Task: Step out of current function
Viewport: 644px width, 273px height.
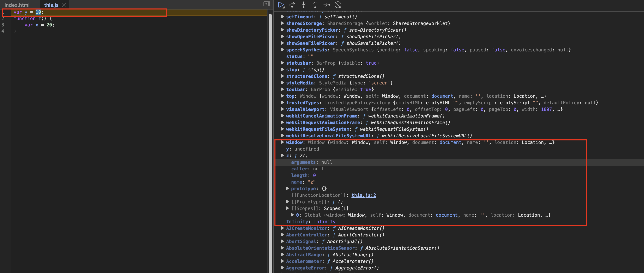Action: click(315, 5)
